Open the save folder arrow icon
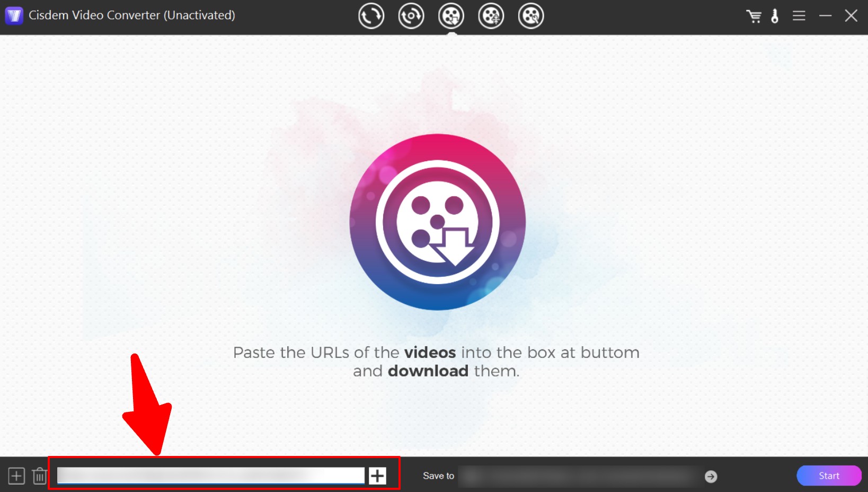Screen dimensions: 868x492 point(711,476)
